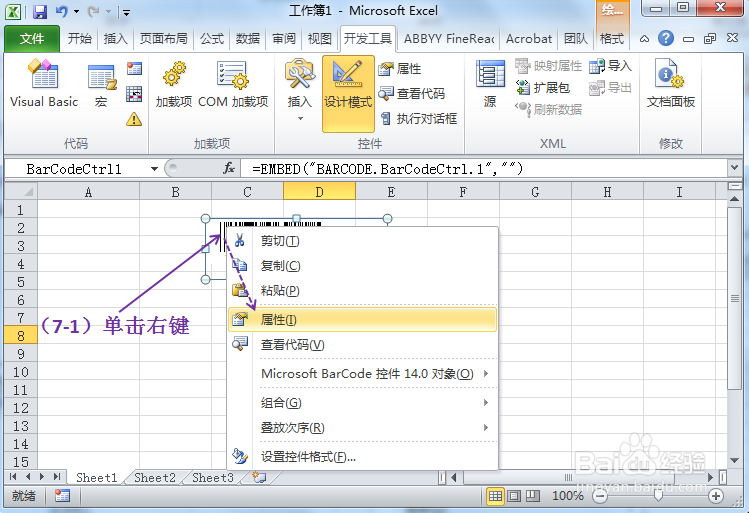Click the macro record icon in status bar
This screenshot has height=513, width=749.
pos(62,496)
